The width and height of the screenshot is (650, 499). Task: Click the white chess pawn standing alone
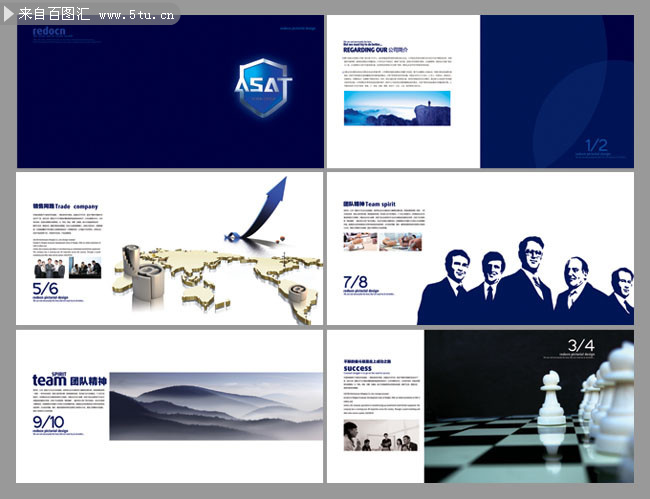coord(552,398)
